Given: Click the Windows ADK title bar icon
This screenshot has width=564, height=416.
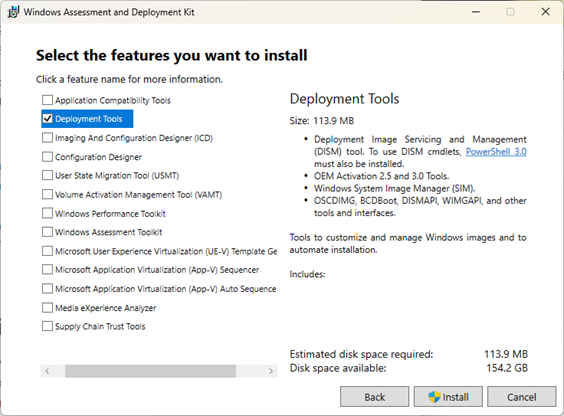Looking at the screenshot, I should [x=13, y=12].
